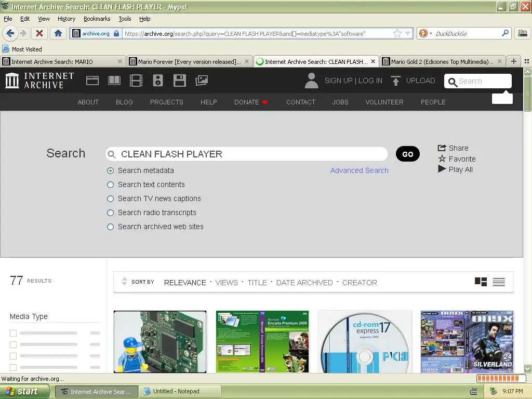The image size is (532, 399).
Task: Open the History menu
Action: 66,19
